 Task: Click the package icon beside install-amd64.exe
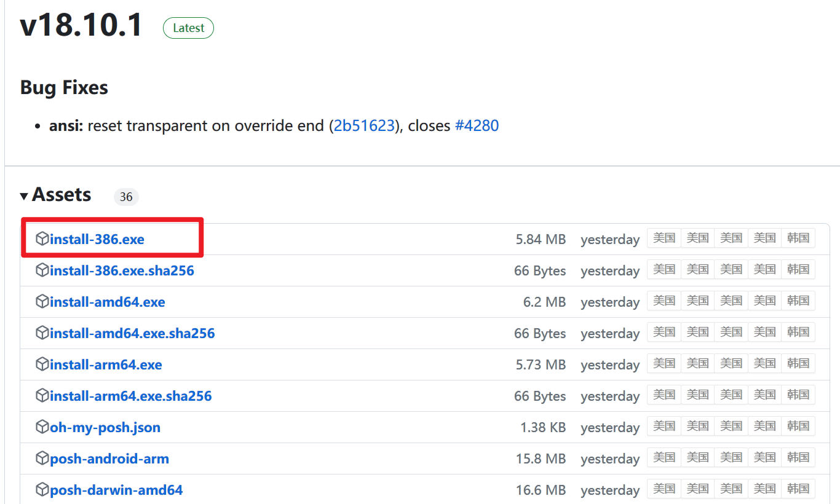click(42, 301)
